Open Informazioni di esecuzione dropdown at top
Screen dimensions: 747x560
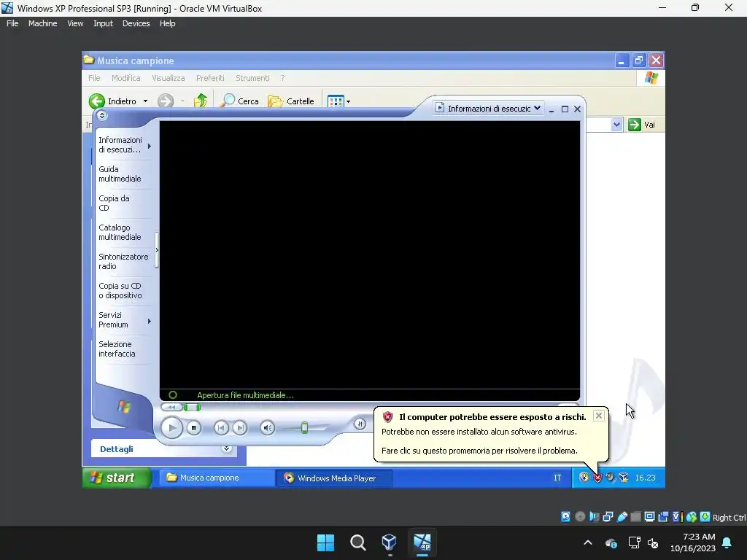(489, 109)
